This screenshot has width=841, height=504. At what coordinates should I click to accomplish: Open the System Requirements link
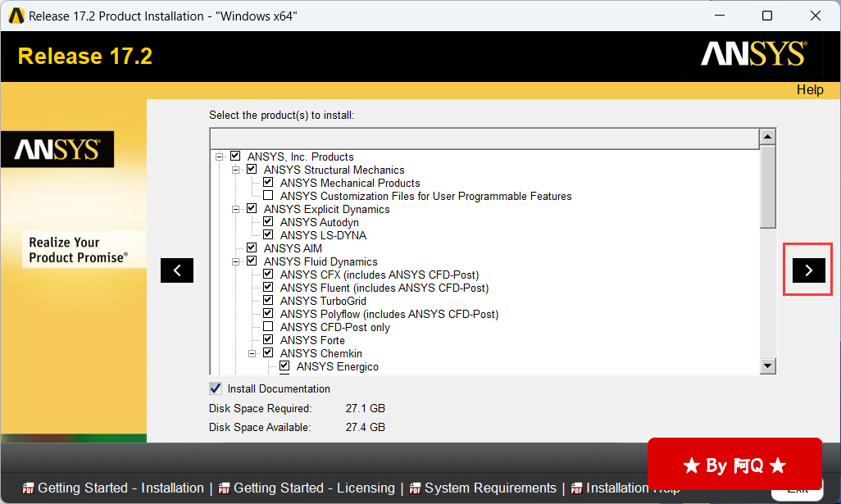pyautogui.click(x=490, y=488)
